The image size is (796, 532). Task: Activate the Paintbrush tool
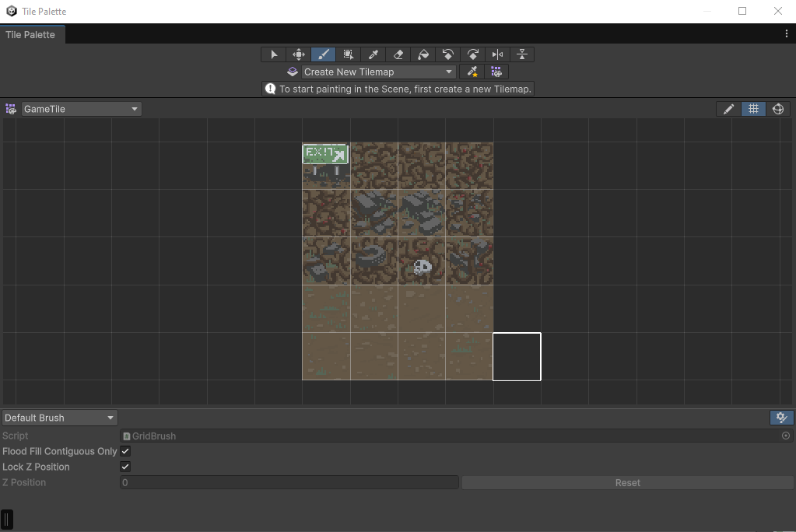323,54
